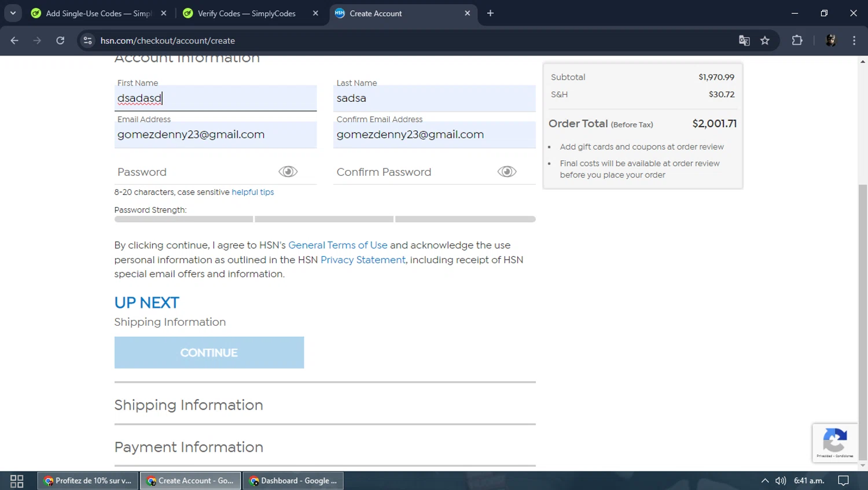Click the Password Strength bar
868x490 pixels.
pyautogui.click(x=325, y=219)
